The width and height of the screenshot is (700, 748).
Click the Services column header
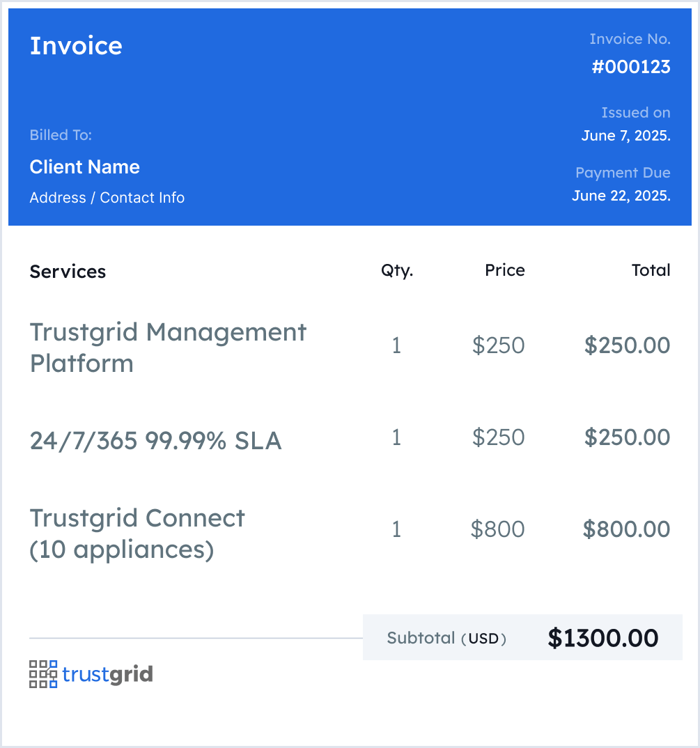pyautogui.click(x=68, y=272)
